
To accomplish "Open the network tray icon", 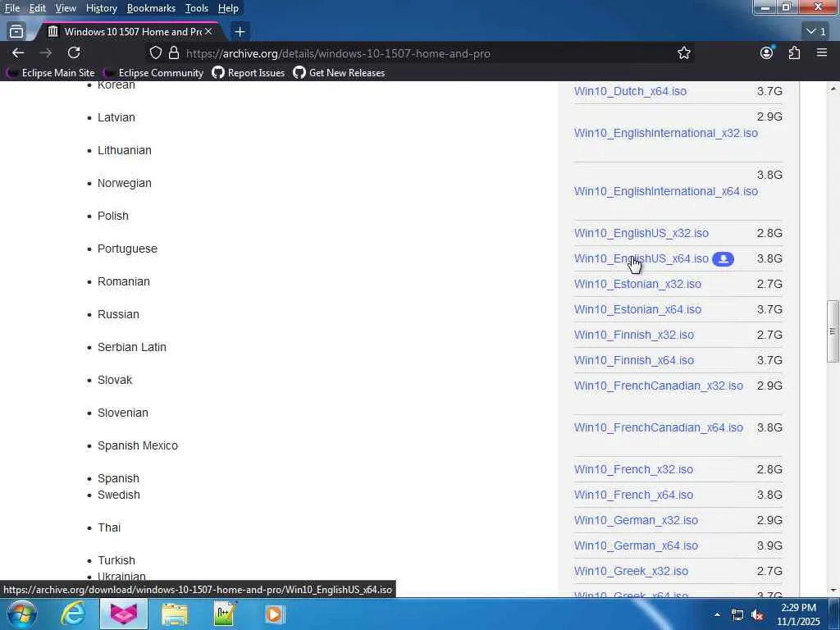I will point(737,615).
